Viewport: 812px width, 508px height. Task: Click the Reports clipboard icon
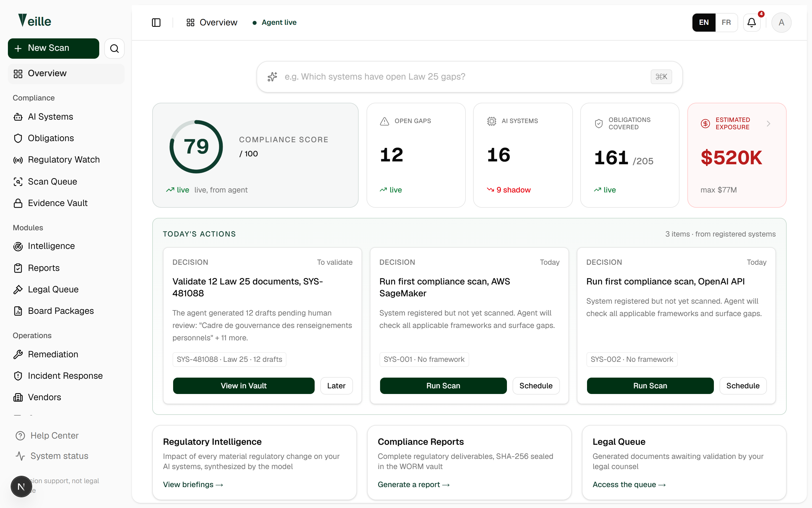tap(18, 268)
